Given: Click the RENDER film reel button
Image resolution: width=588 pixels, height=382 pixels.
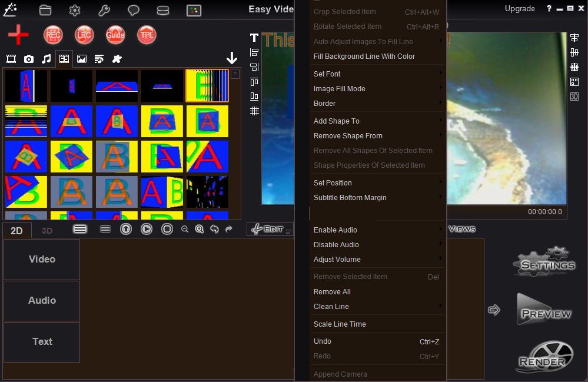Looking at the screenshot, I should (544, 357).
